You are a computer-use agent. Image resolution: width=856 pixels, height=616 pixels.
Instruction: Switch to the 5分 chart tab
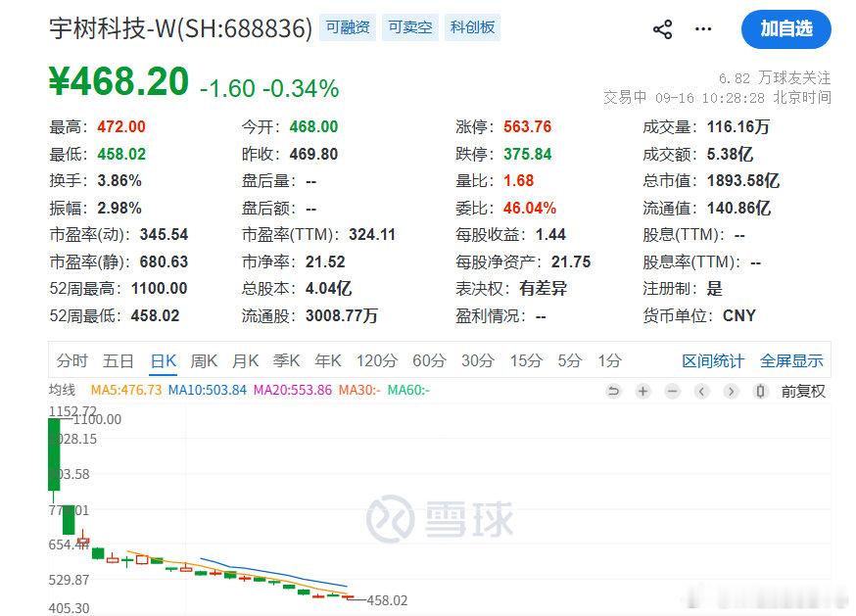[570, 360]
